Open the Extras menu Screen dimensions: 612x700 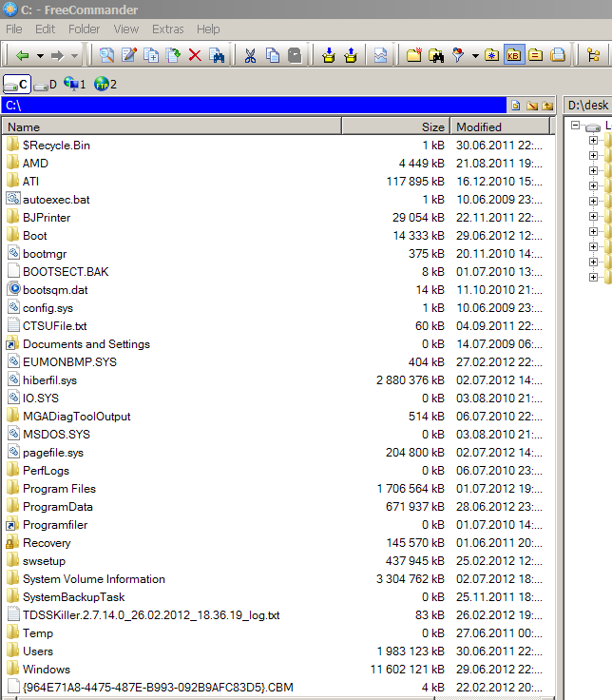click(x=167, y=29)
